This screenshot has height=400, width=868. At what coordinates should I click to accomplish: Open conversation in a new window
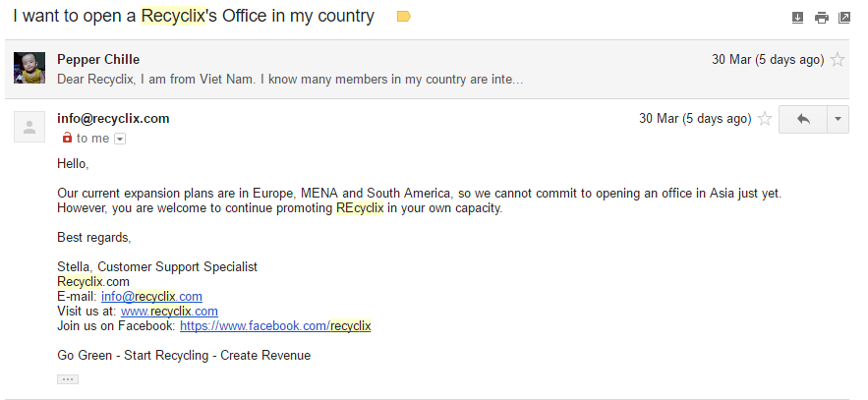click(843, 18)
